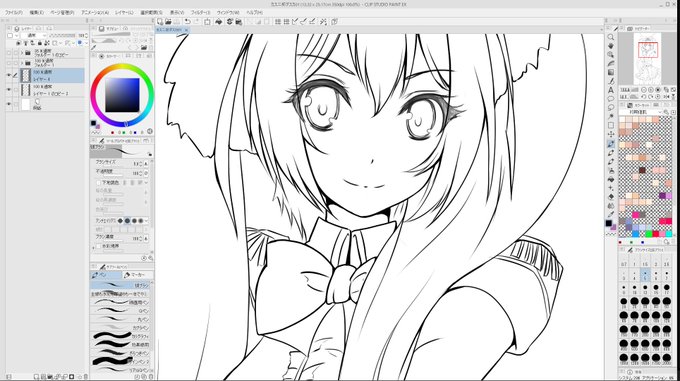Screen dimensions: 680x381
Task: Select the Text (A) tool
Action: (x=611, y=90)
